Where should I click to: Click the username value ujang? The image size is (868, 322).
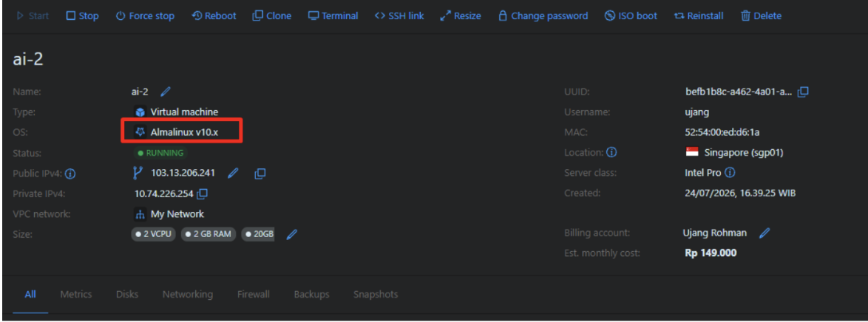coord(697,112)
